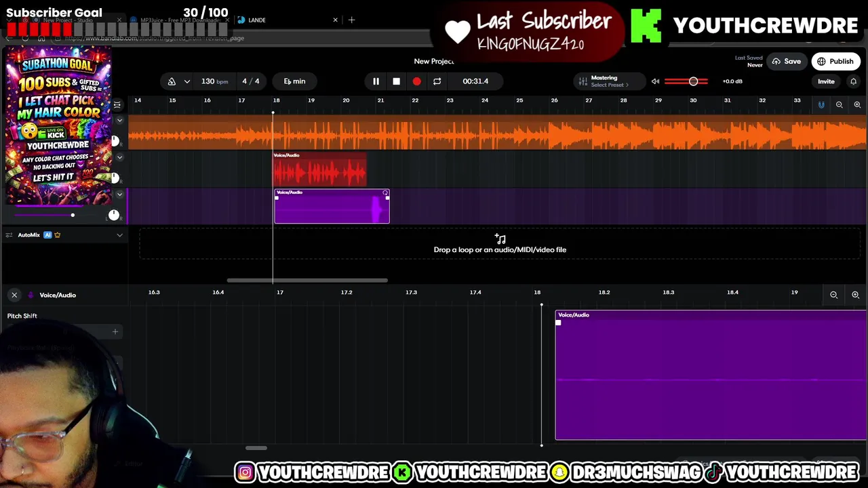
Task: Rename the New Project title
Action: [434, 62]
